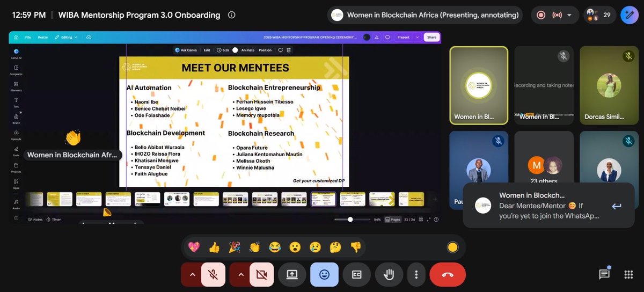This screenshot has height=292, width=644.
Task: Open Women in Blockchain Africa presenting chip
Action: [x=425, y=15]
